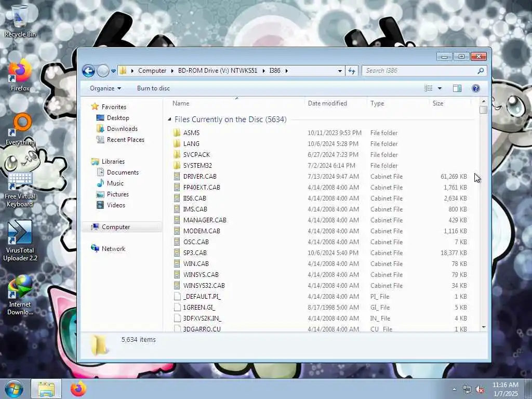532x399 pixels.
Task: Click Firefox icon in the taskbar
Action: [78, 389]
